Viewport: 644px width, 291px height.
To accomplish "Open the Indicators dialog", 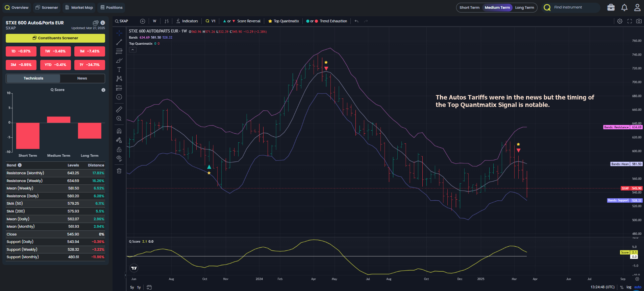I will coord(187,21).
